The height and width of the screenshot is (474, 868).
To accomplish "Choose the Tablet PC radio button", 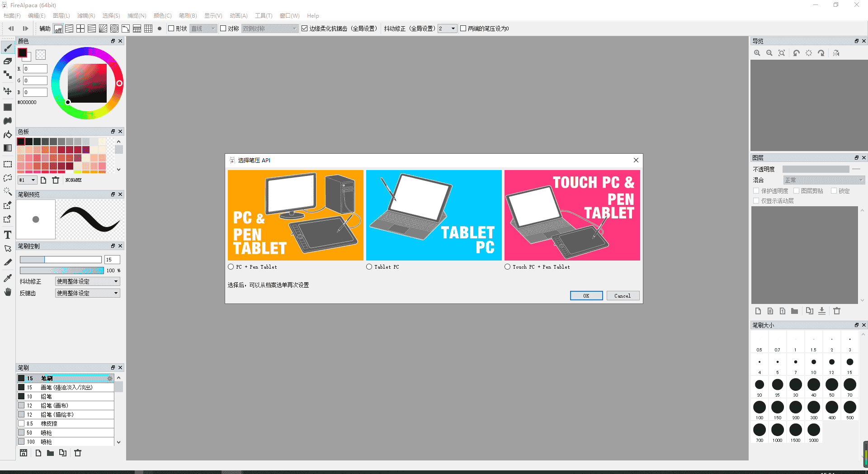I will (x=369, y=267).
